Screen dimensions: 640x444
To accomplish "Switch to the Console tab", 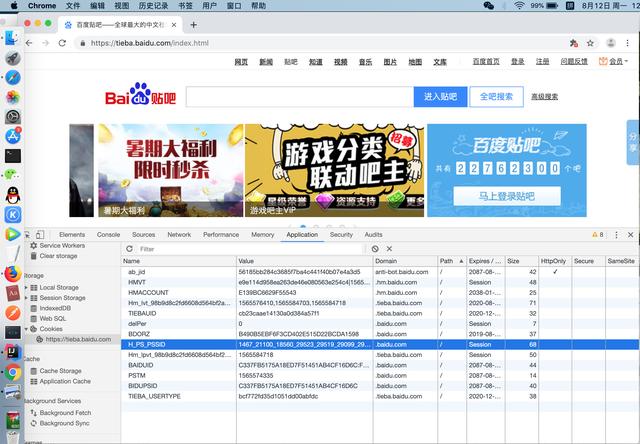I will [109, 235].
